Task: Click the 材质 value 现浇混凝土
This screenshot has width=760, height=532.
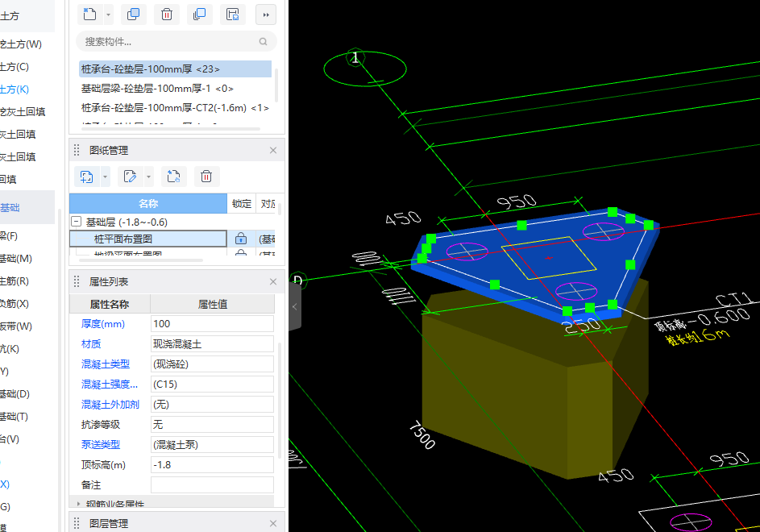Action: [212, 344]
